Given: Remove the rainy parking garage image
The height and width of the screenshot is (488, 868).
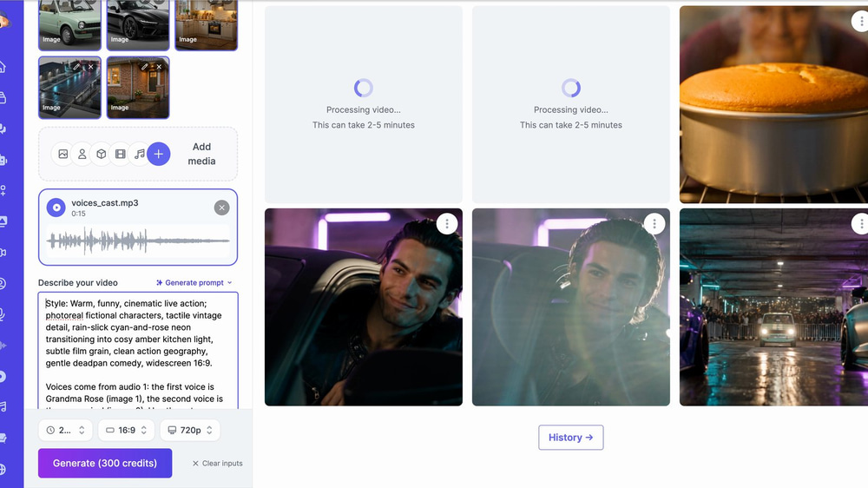Looking at the screenshot, I should tap(91, 67).
